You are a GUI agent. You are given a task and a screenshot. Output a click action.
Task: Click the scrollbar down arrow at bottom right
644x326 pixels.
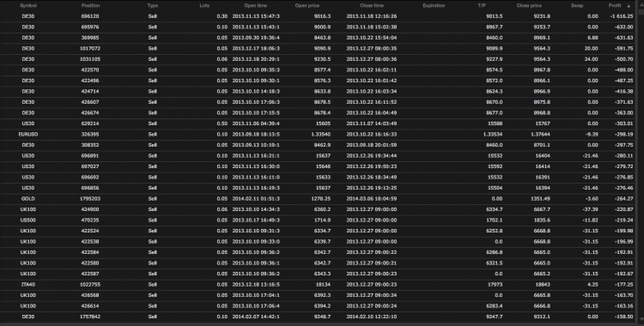[x=641, y=319]
